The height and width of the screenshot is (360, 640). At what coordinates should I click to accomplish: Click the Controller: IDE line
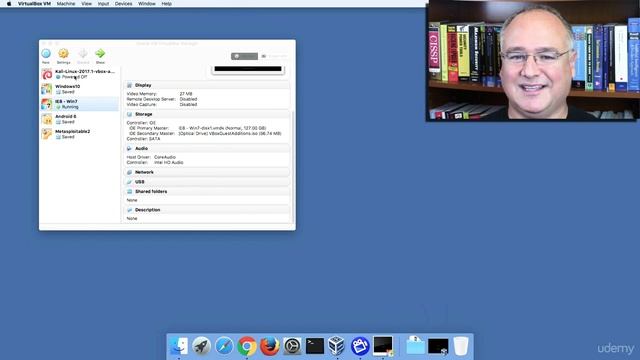(141, 123)
